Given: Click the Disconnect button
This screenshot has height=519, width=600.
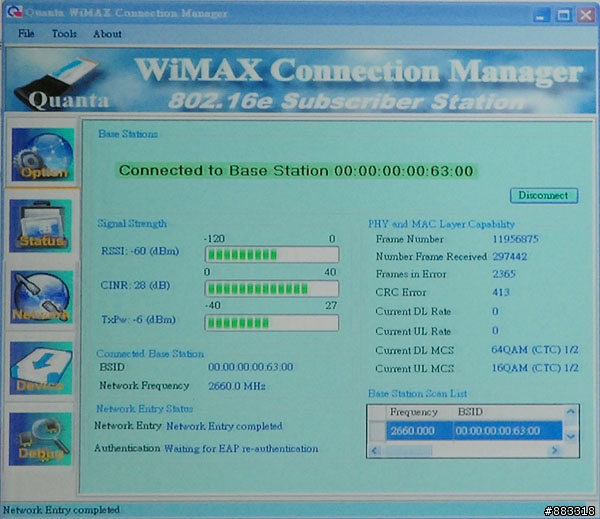Looking at the screenshot, I should pos(544,196).
